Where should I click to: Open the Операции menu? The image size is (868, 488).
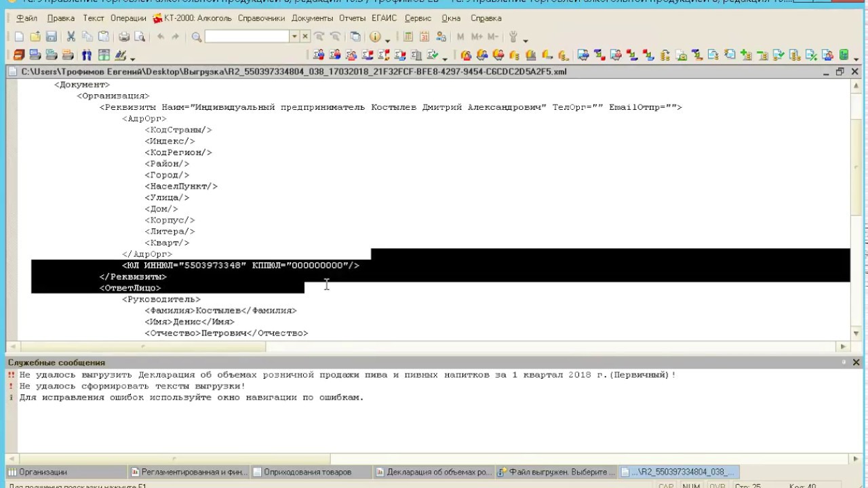(x=128, y=18)
